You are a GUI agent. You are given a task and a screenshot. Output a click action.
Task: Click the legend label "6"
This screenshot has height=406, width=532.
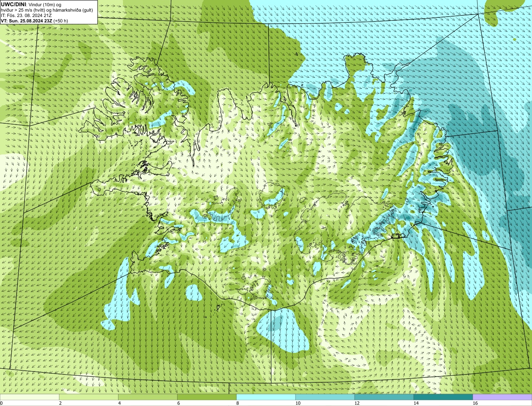[x=179, y=403]
